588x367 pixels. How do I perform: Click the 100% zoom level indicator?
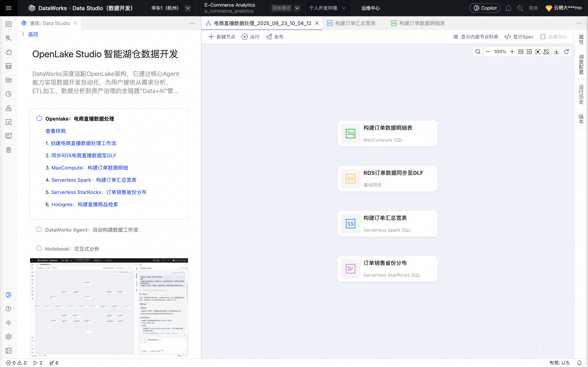pyautogui.click(x=500, y=52)
